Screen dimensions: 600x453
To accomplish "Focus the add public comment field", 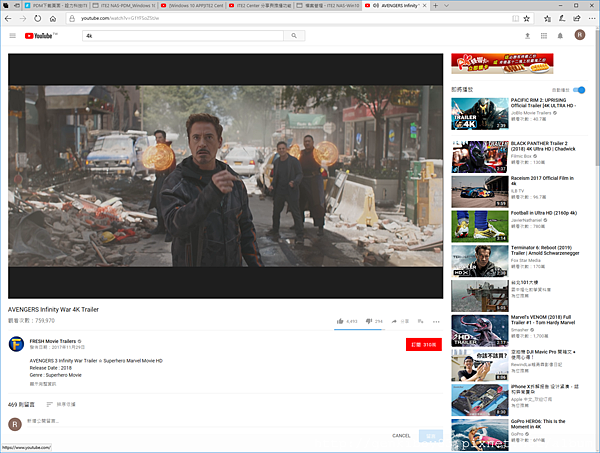I will [x=235, y=421].
